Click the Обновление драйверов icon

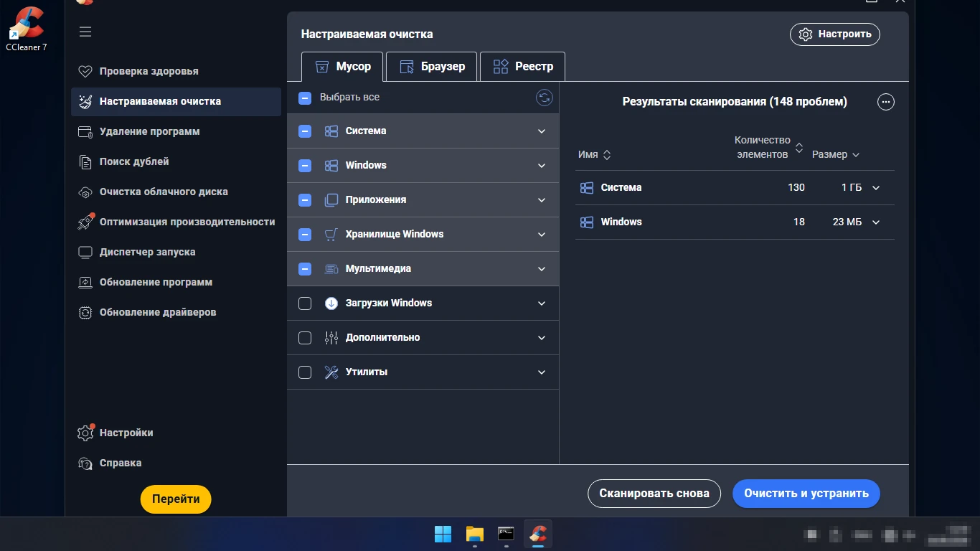(x=85, y=312)
